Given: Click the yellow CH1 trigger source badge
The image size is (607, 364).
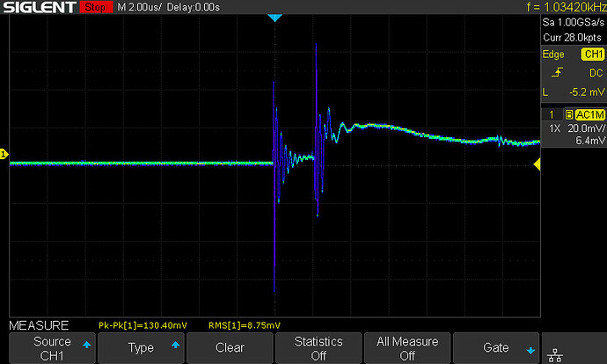Looking at the screenshot, I should click(x=593, y=55).
